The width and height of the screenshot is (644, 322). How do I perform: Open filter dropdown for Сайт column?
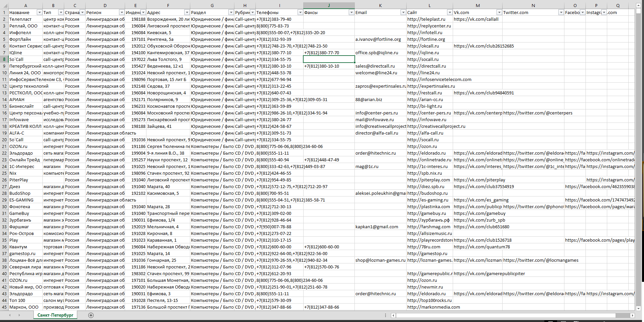click(450, 12)
